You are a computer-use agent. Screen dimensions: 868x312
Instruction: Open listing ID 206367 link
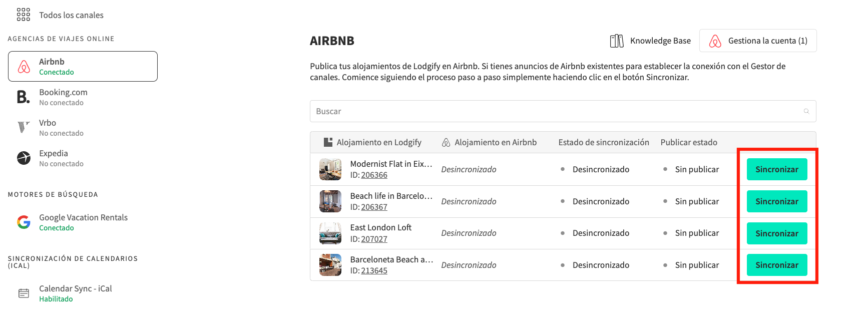click(374, 207)
